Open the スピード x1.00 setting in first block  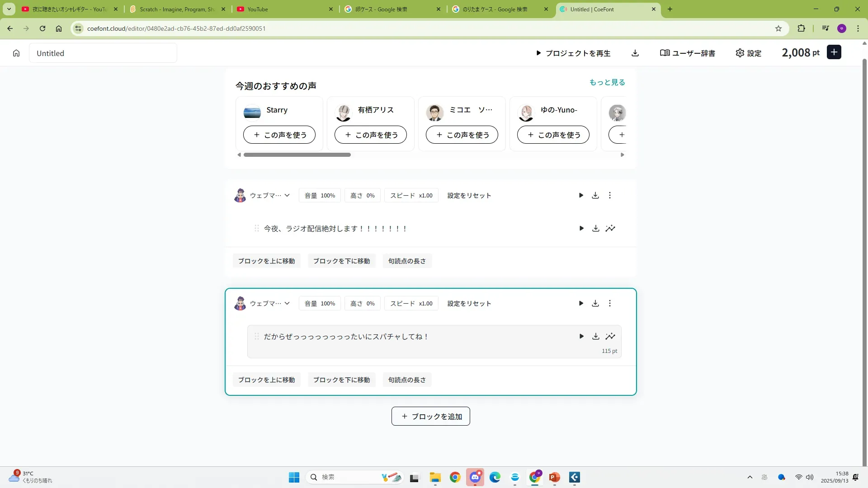click(x=411, y=195)
